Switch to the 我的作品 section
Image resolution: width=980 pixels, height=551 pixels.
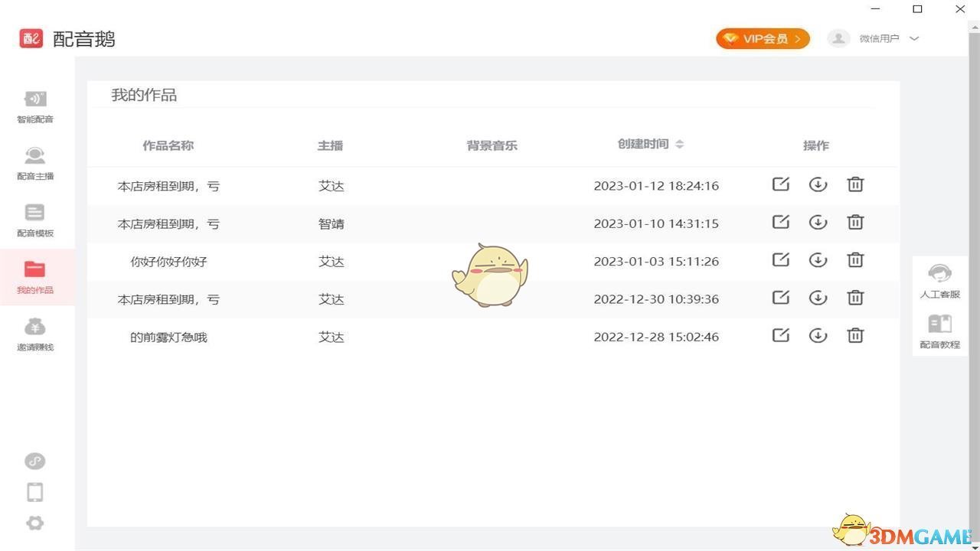pos(34,277)
